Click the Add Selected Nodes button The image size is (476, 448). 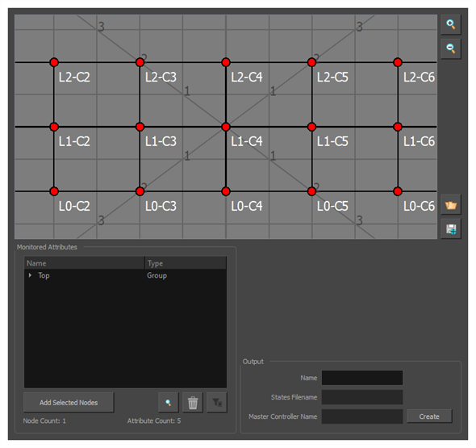click(69, 403)
